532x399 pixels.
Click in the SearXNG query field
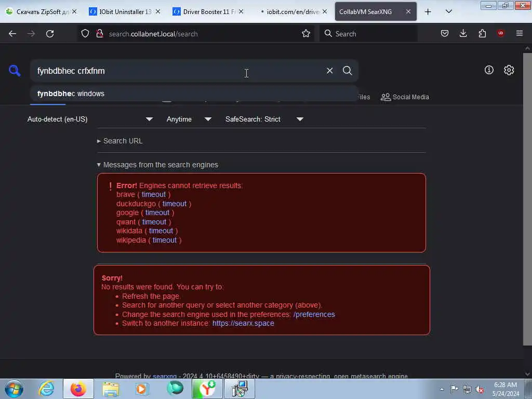click(x=177, y=71)
